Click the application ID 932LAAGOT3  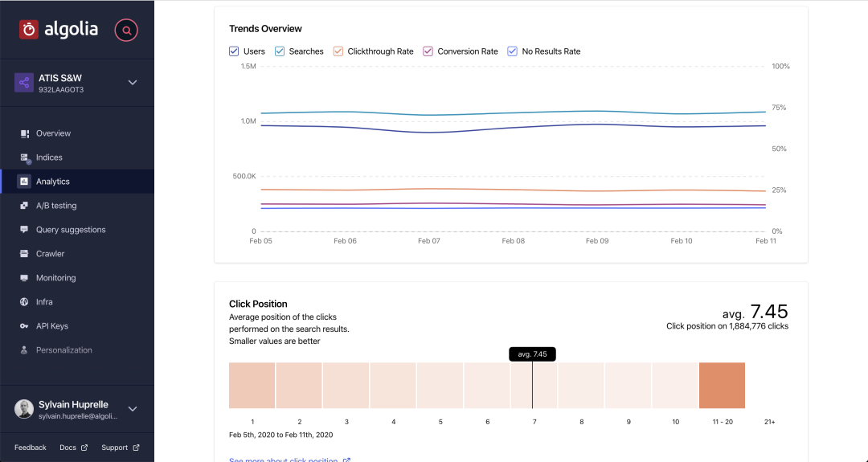61,90
